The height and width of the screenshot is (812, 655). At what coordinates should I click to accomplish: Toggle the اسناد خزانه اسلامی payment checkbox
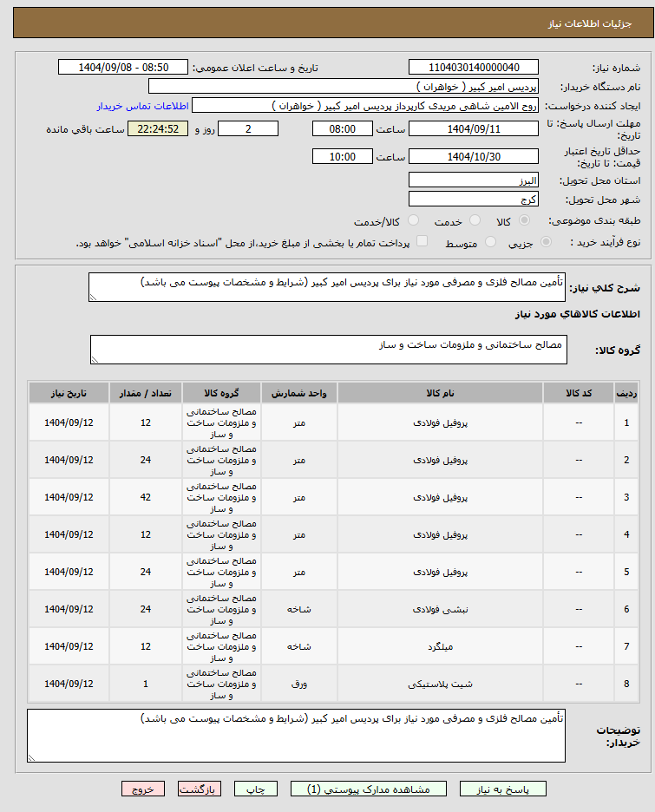click(x=422, y=241)
